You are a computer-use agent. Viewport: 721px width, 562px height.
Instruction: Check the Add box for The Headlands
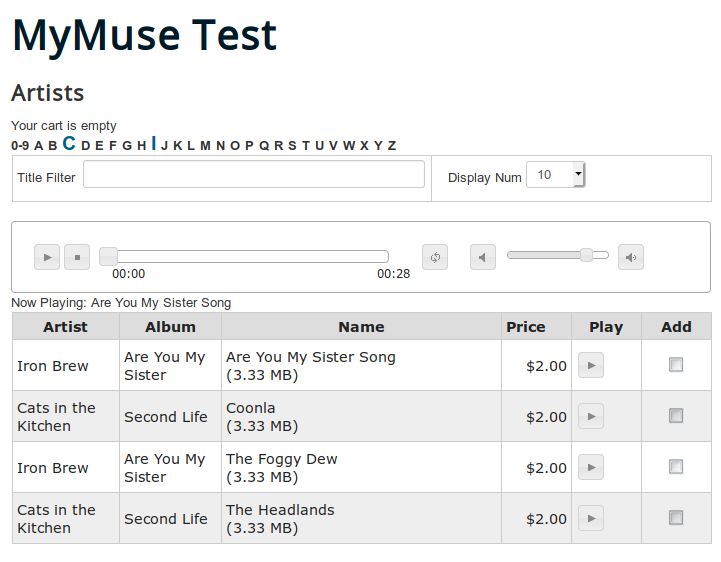(x=676, y=518)
